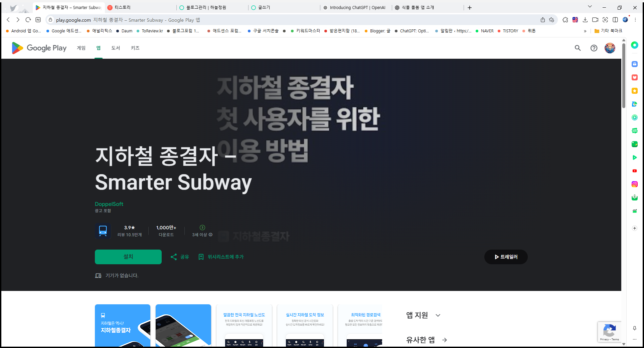This screenshot has height=348, width=644.
Task: Click the 3세 이상 content rating info icon
Action: (x=211, y=235)
